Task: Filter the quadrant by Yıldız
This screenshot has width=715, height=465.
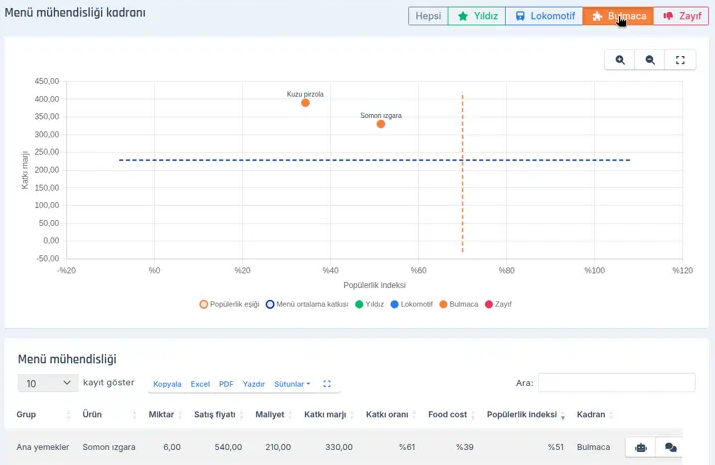Action: coord(477,16)
